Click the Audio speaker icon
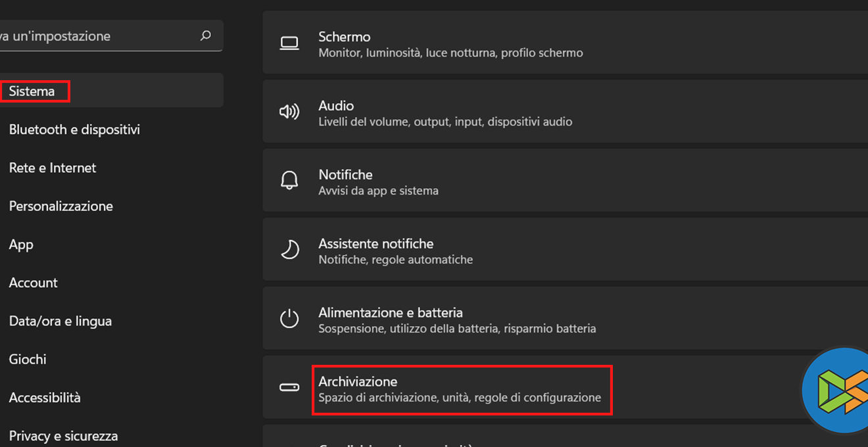 pyautogui.click(x=289, y=112)
